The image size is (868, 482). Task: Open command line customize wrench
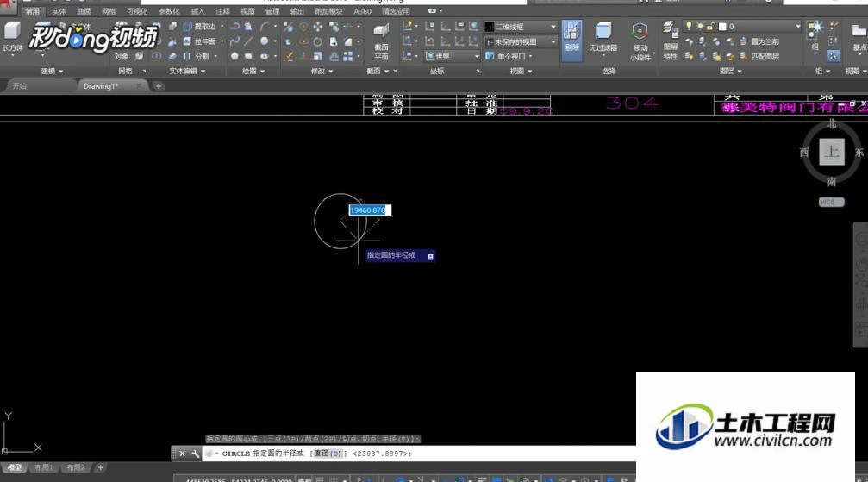195,454
